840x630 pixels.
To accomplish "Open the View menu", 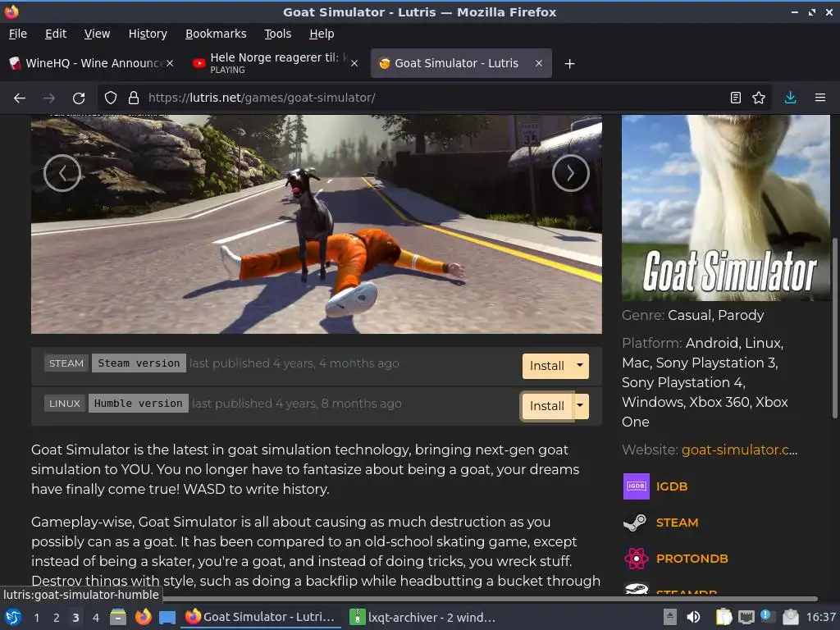I will coord(97,34).
